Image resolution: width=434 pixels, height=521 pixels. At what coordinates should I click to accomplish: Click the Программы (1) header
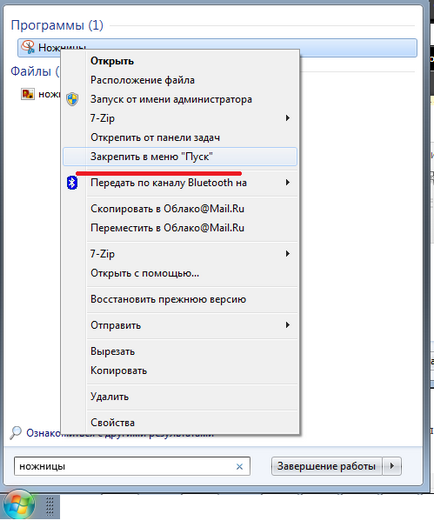[57, 25]
